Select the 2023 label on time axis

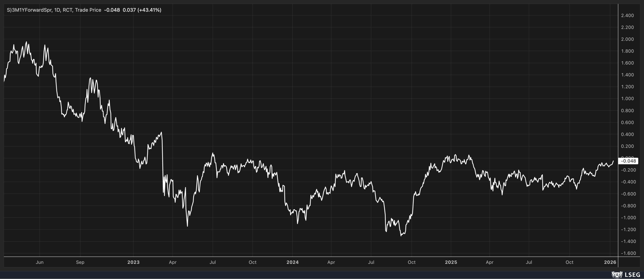133,262
